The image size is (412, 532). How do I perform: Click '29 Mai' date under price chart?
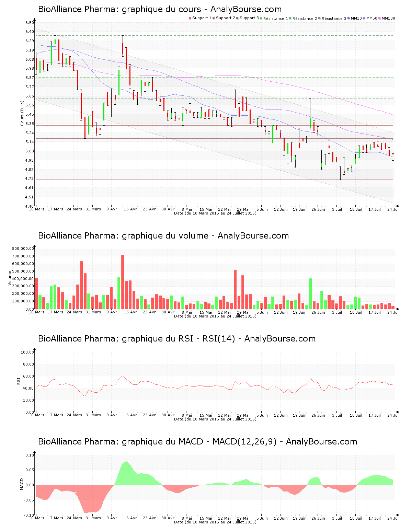pyautogui.click(x=243, y=209)
